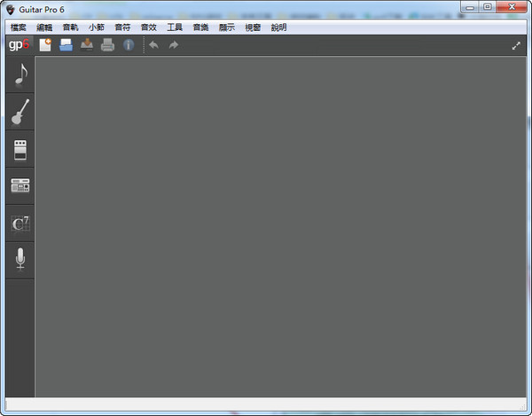This screenshot has height=416, width=532.
Task: Open the 檔案 menu
Action: 19,27
